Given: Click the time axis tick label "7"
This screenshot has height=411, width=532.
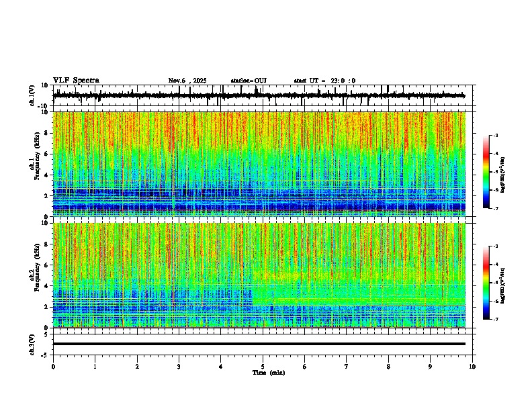Looking at the screenshot, I should coord(347,367).
